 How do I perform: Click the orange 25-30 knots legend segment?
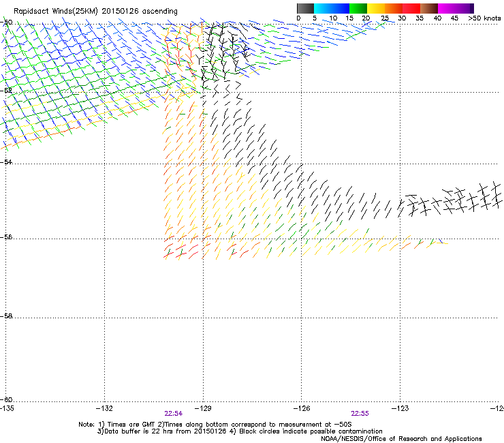394,8
